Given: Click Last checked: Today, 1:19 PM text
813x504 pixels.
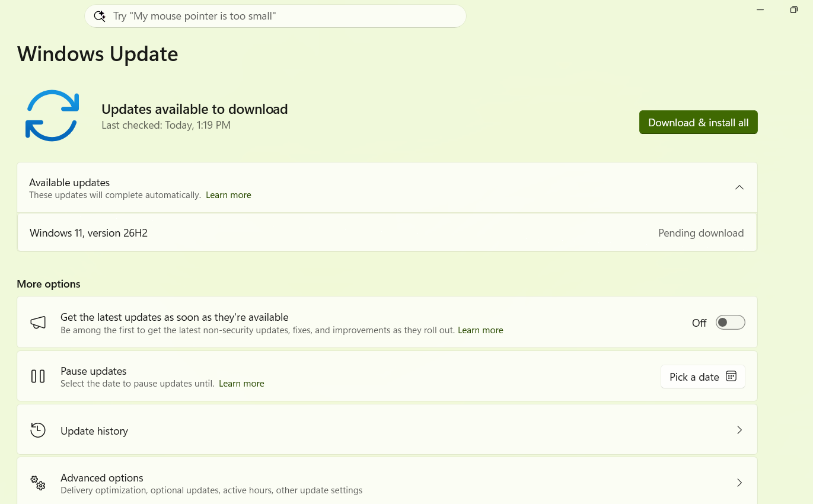Looking at the screenshot, I should point(166,125).
